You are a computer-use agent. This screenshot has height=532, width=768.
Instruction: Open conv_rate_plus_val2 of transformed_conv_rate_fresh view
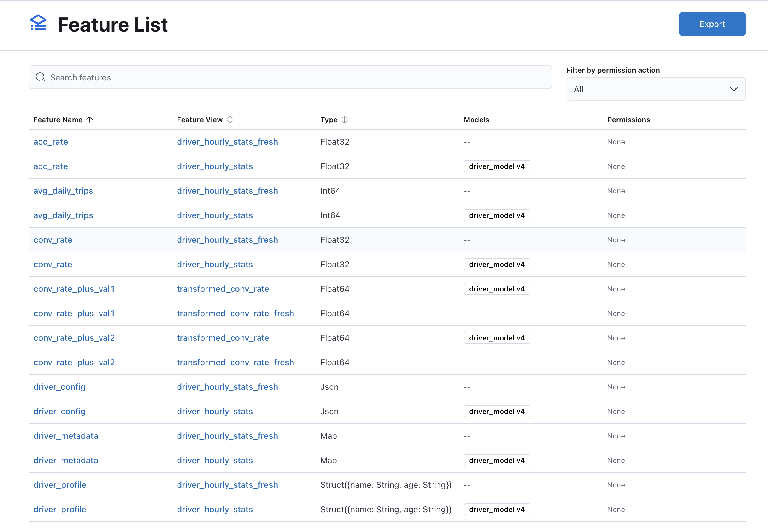[x=74, y=362]
